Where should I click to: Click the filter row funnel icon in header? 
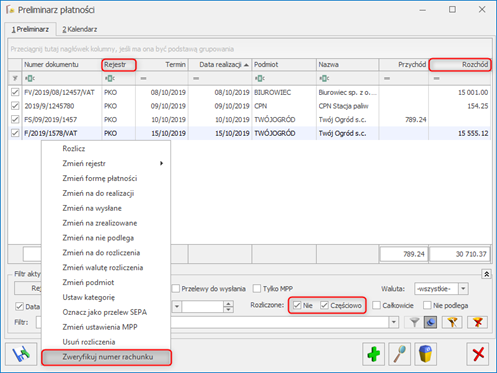point(15,78)
